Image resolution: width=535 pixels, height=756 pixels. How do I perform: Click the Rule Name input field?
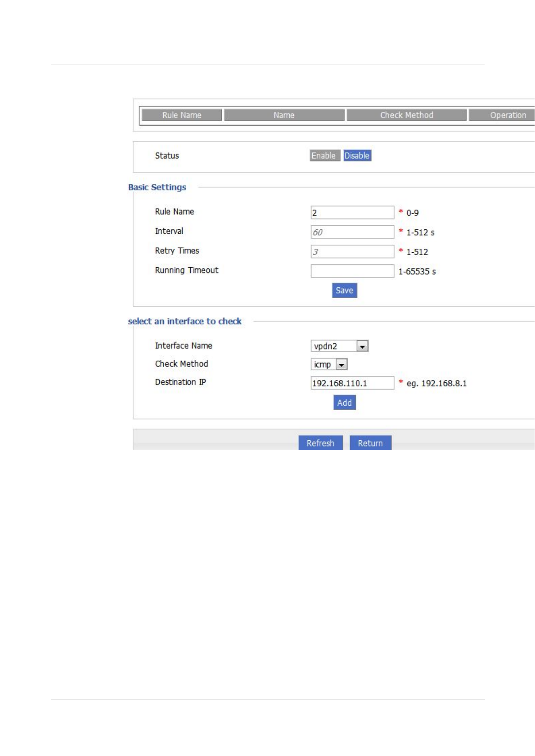pyautogui.click(x=352, y=213)
